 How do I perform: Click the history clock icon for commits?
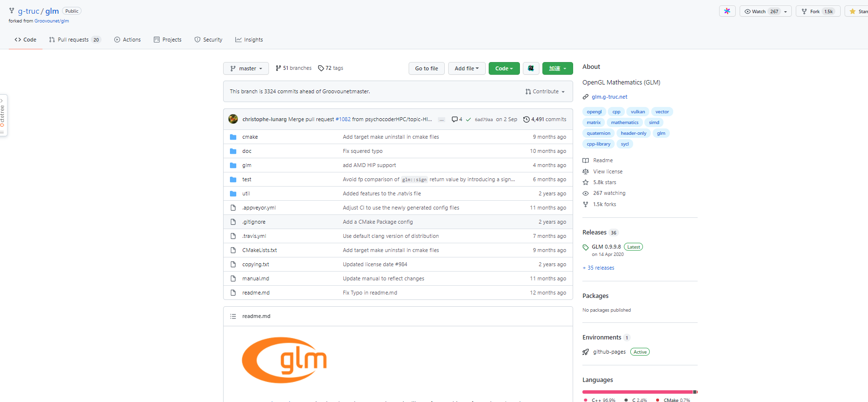[x=526, y=119]
